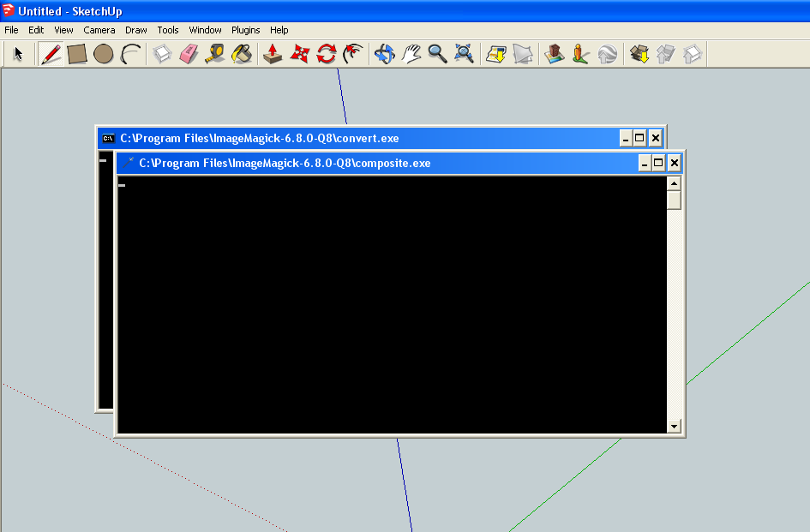Click composite.exe scrollbar down arrow
Viewport: 810px width, 532px height.
pos(674,426)
